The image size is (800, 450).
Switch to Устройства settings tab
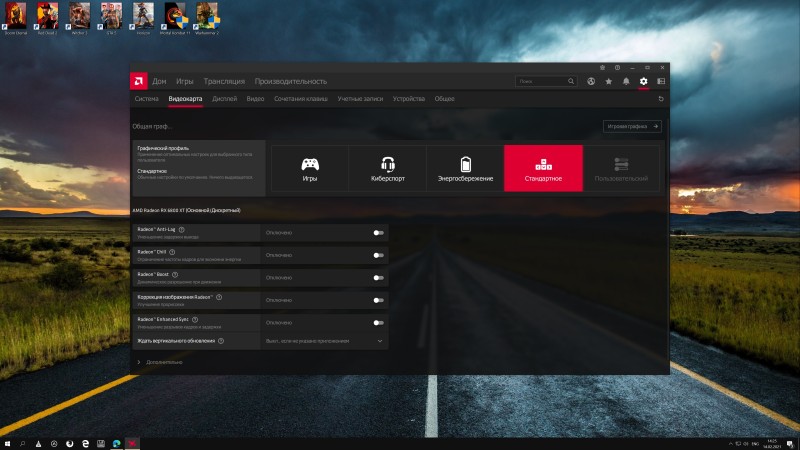tap(409, 99)
